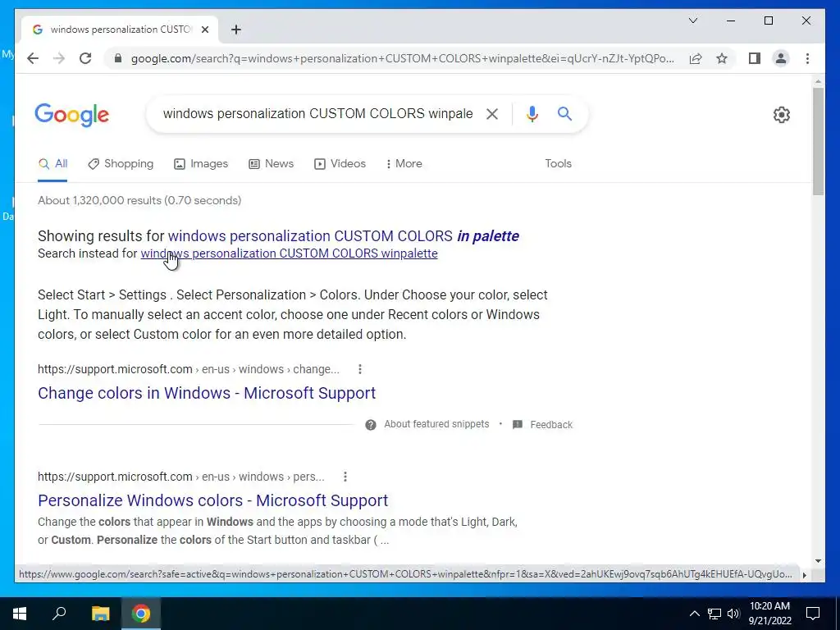Open a new tab with plus icon
This screenshot has height=630, width=840.
point(236,30)
